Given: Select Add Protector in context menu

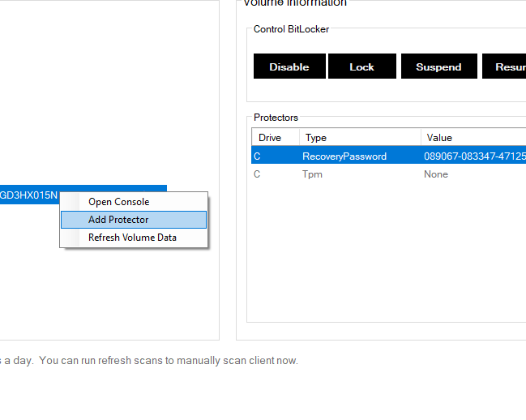Looking at the screenshot, I should [118, 220].
